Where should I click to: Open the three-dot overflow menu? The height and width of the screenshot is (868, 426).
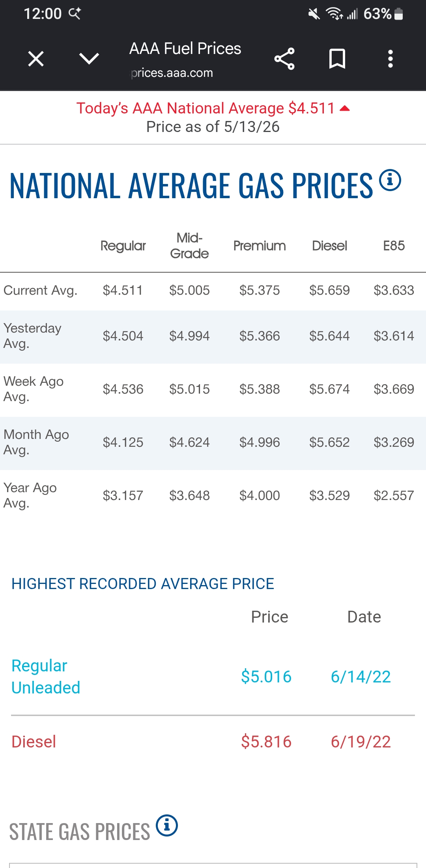pyautogui.click(x=390, y=59)
